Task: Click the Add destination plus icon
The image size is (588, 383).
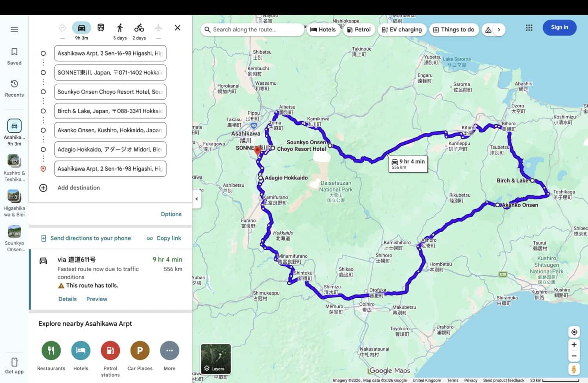Action: (x=43, y=188)
